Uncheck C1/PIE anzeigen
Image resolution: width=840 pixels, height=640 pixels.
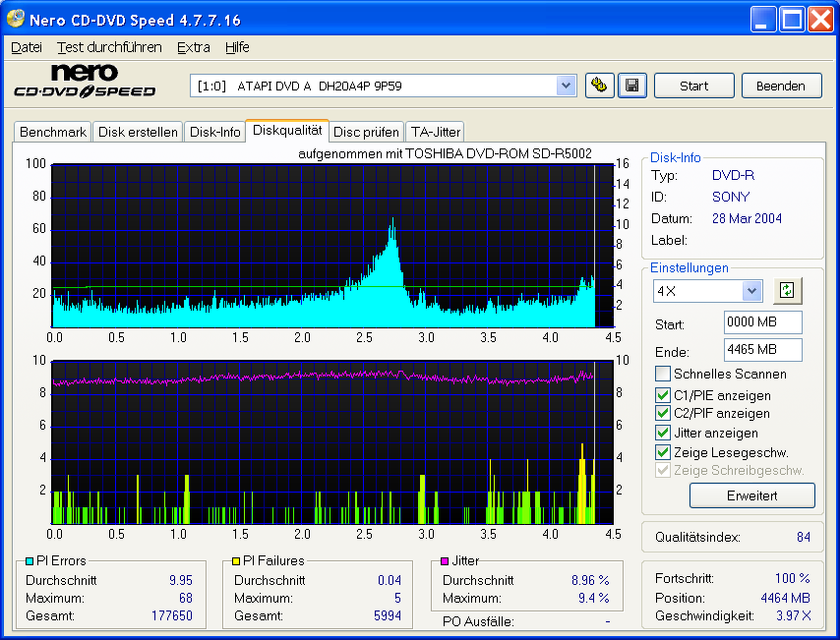pos(664,395)
